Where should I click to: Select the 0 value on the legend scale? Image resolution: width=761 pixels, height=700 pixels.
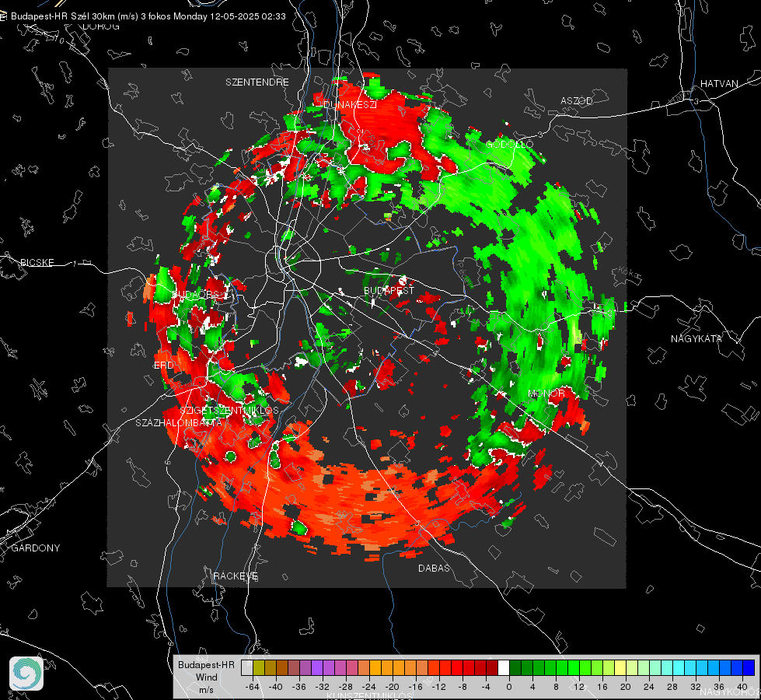tap(509, 687)
